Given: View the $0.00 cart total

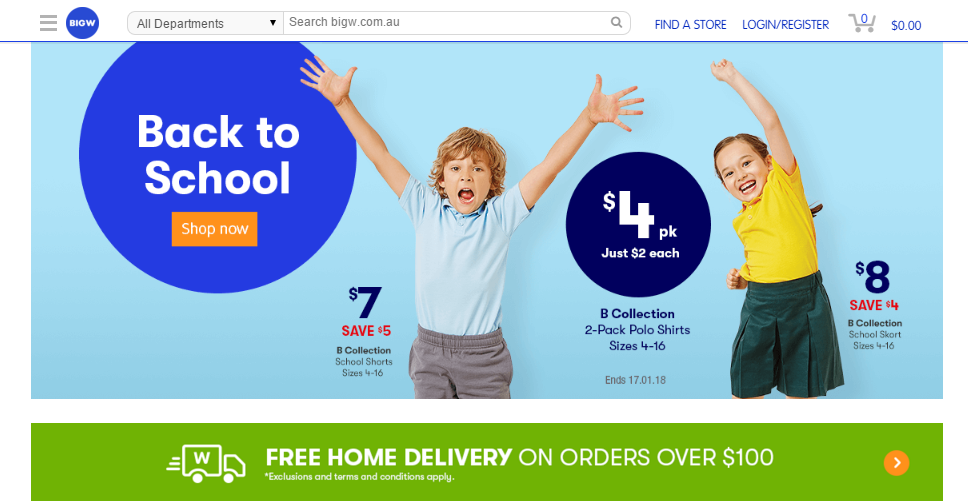Looking at the screenshot, I should point(906,25).
